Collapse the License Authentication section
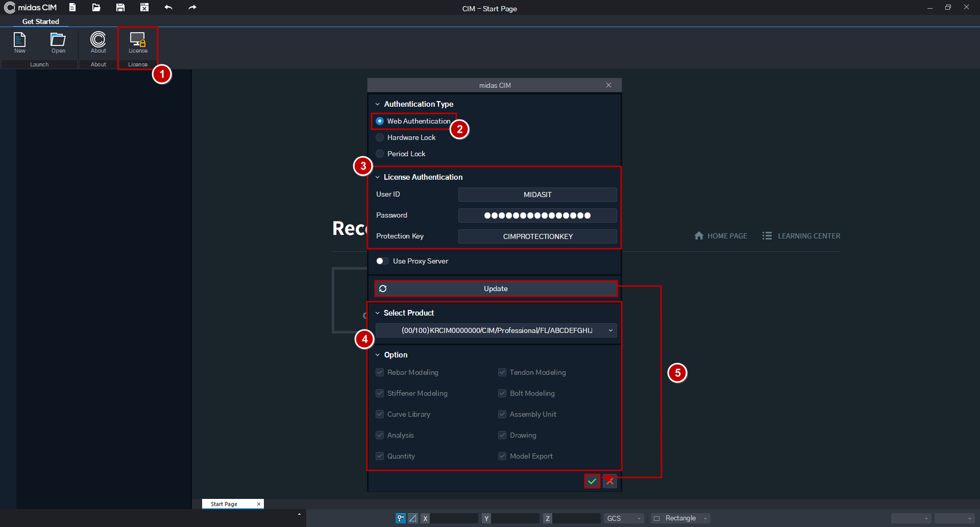 click(378, 177)
